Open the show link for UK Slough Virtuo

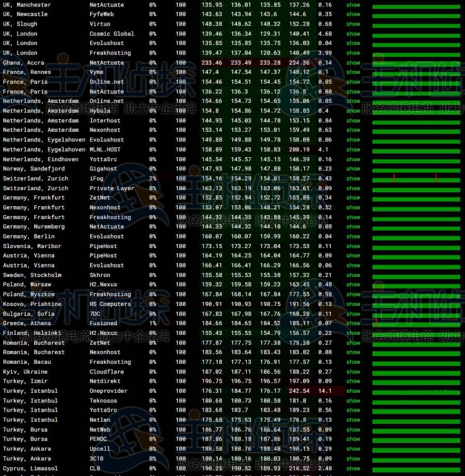tap(353, 24)
